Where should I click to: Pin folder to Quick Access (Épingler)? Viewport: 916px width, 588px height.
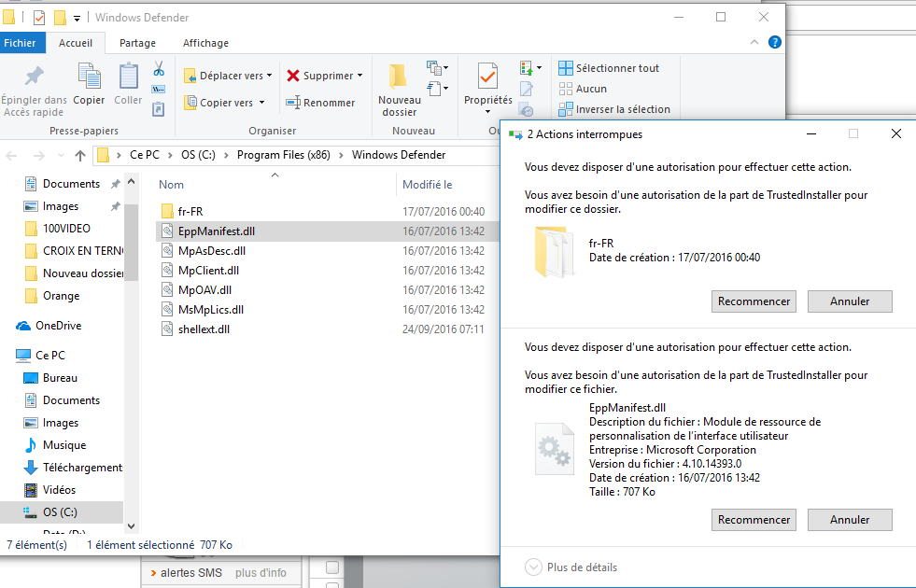(34, 91)
